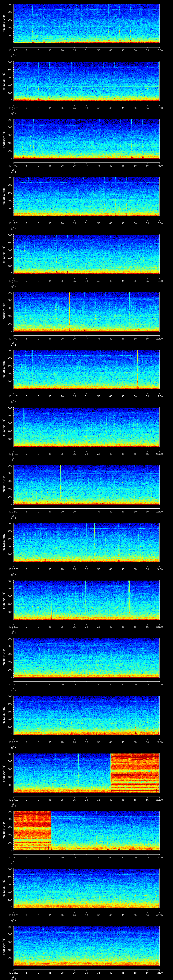Click the 10:25:00 start time label
The height and width of the screenshot is (980, 173).
click(x=13, y=684)
